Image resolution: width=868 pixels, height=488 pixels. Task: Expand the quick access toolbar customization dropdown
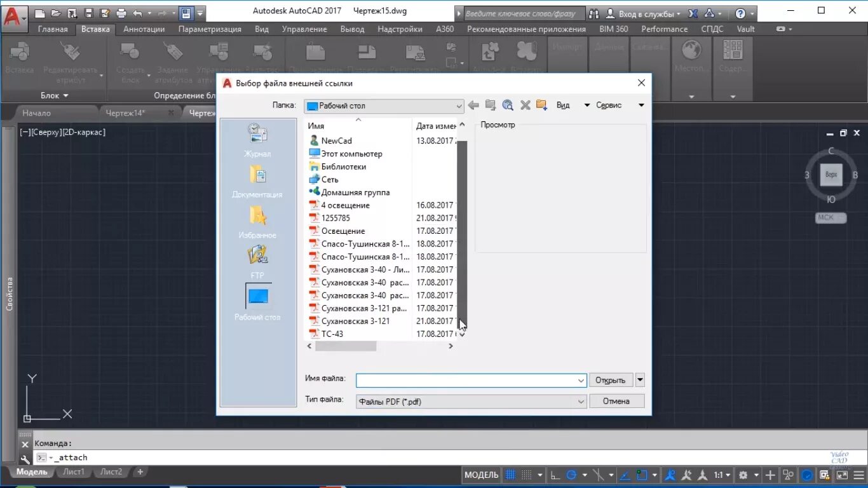click(x=201, y=13)
